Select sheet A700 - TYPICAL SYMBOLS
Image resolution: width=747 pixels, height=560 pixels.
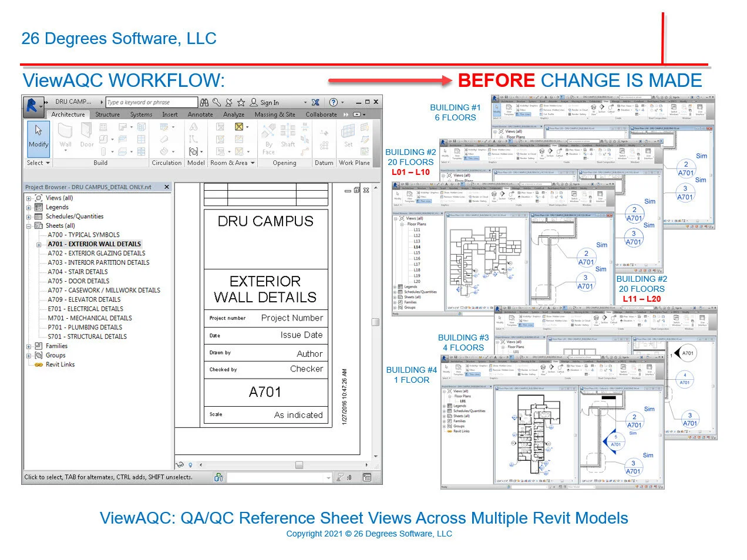click(83, 235)
